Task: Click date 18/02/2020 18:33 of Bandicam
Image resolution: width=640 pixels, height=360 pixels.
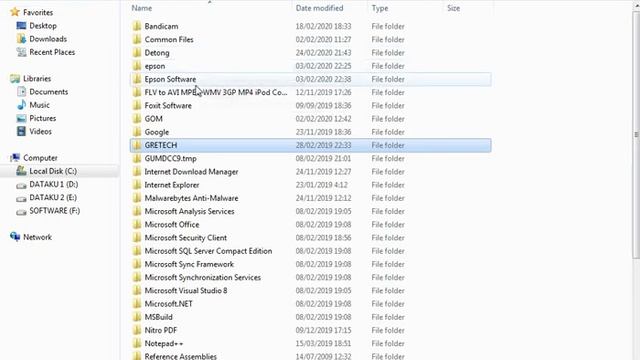Action: pyautogui.click(x=323, y=26)
